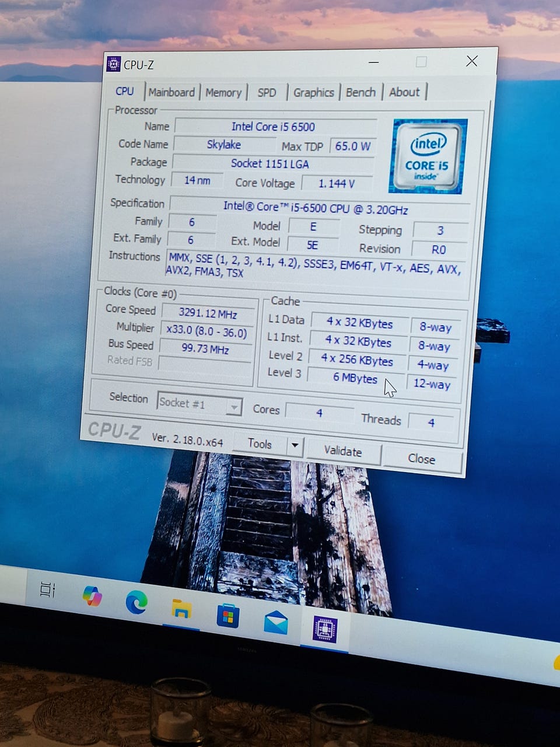Open Microsoft Edge from the taskbar

click(x=136, y=602)
